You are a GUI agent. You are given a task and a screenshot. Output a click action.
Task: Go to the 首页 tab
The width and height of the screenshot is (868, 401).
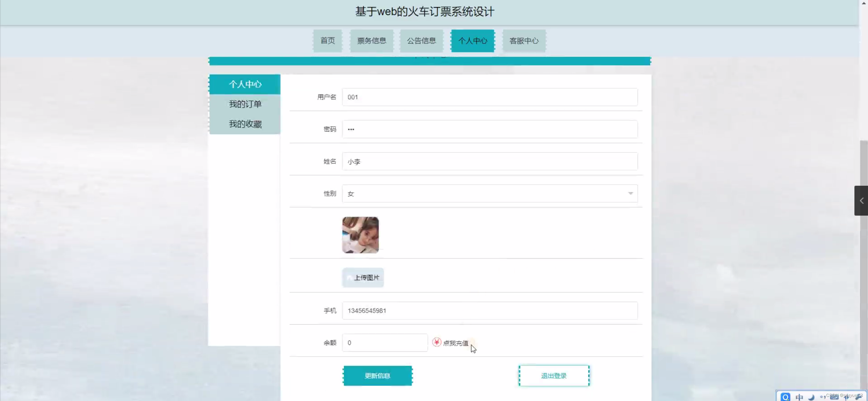[x=327, y=41]
